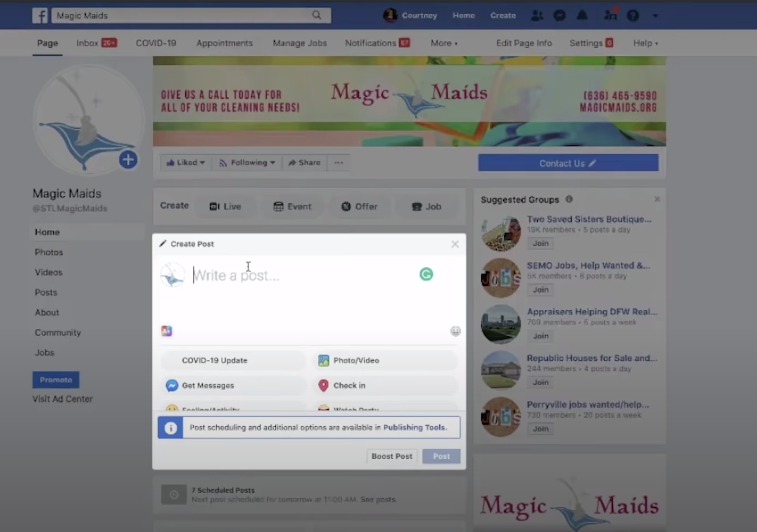The image size is (757, 532).
Task: Close the Create Post dialog
Action: click(x=455, y=244)
